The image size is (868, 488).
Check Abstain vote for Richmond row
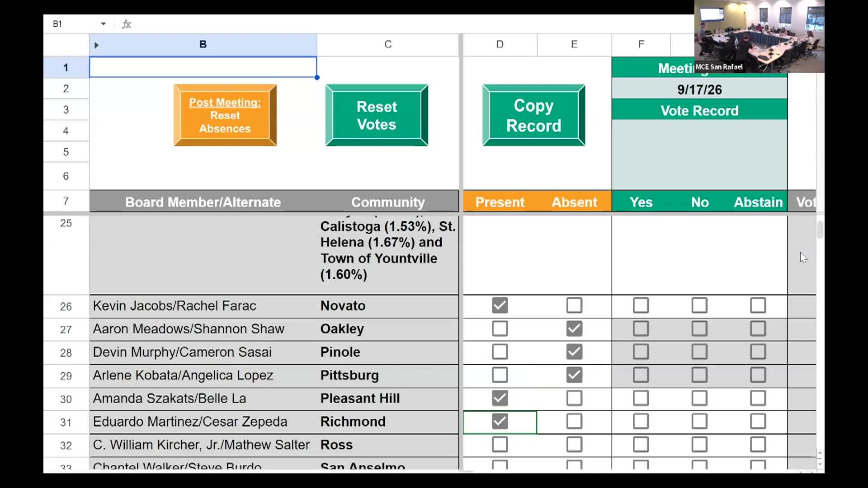pos(758,421)
